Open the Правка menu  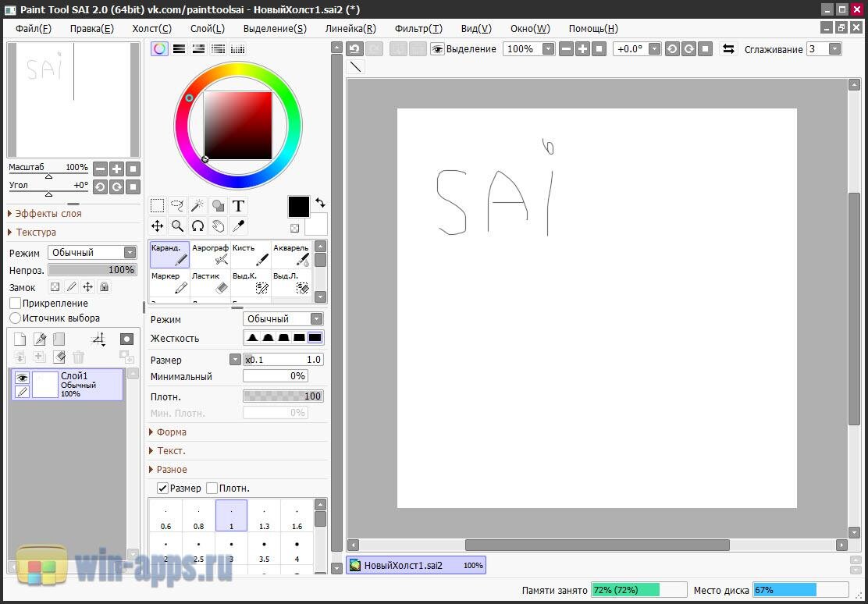tap(92, 28)
